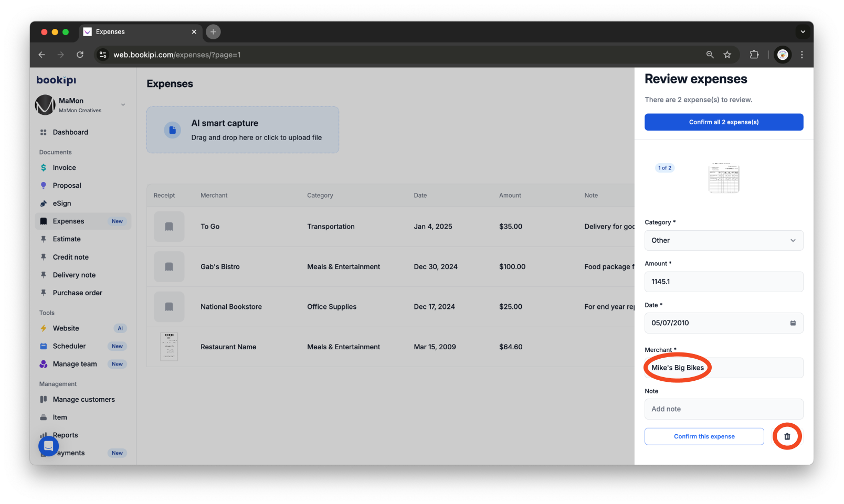Select Dashboard from the sidebar menu

coord(70,132)
